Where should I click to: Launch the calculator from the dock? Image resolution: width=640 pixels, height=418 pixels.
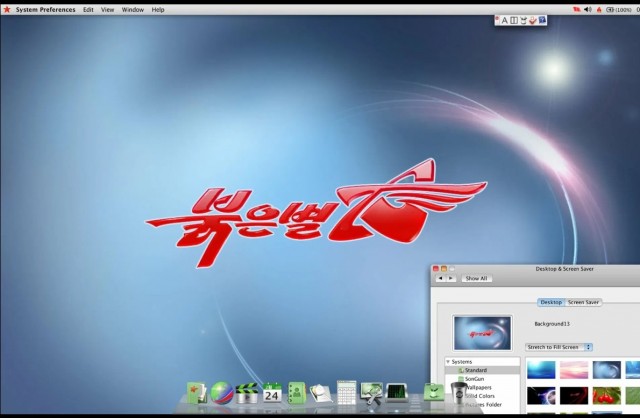(x=346, y=391)
